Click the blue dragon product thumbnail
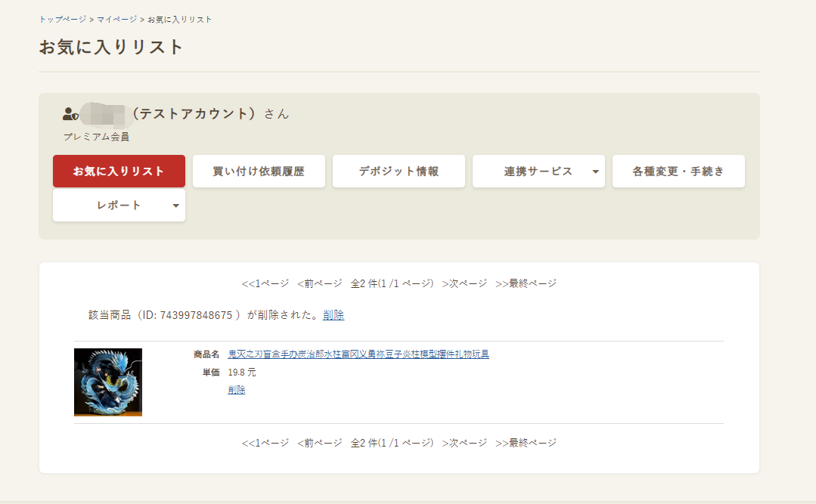816x504 pixels. pyautogui.click(x=107, y=382)
